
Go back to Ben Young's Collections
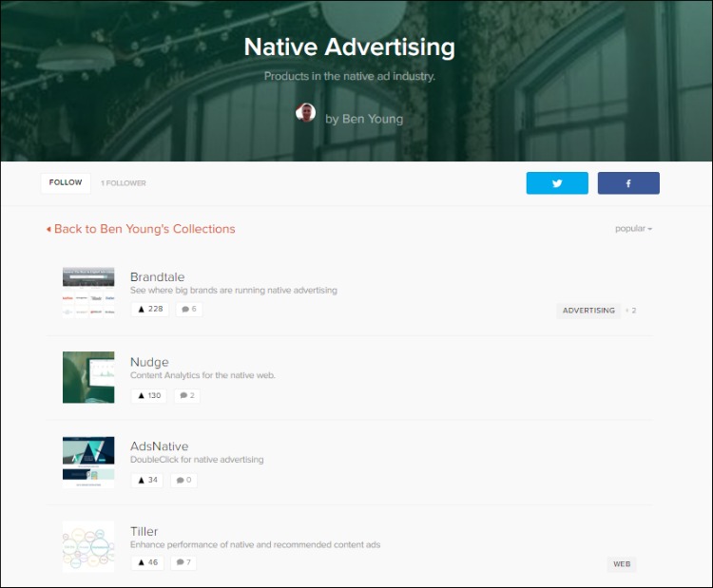pos(141,229)
